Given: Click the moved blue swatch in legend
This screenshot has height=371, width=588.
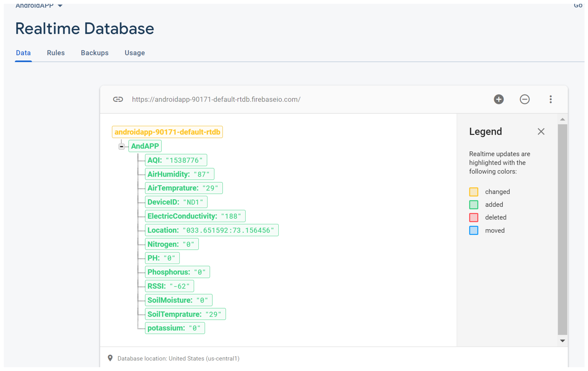Looking at the screenshot, I should click(473, 230).
